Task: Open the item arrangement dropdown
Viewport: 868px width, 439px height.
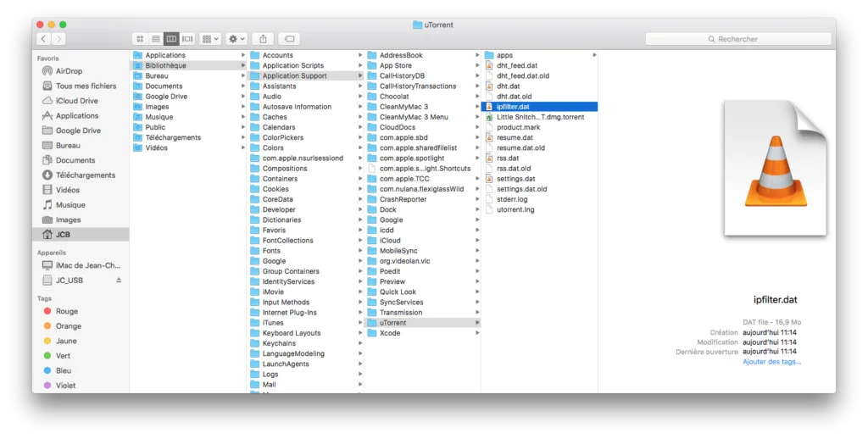Action: point(210,39)
